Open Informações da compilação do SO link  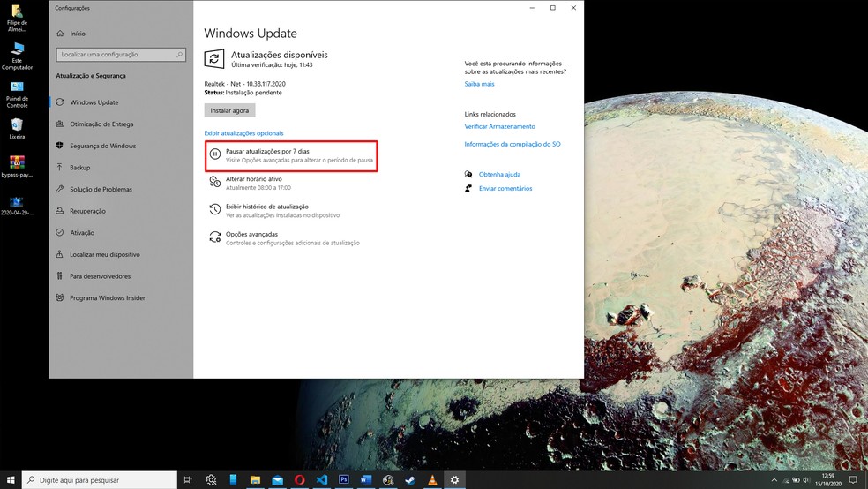coord(512,144)
